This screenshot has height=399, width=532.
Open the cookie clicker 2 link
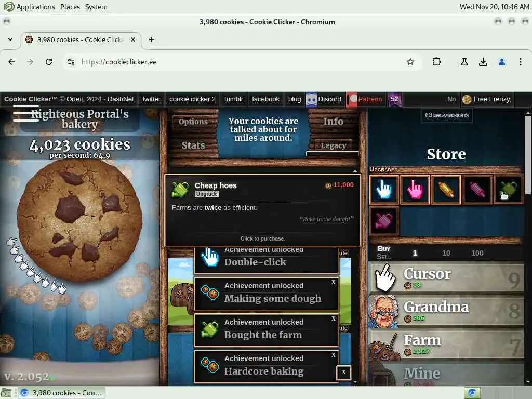point(192,99)
